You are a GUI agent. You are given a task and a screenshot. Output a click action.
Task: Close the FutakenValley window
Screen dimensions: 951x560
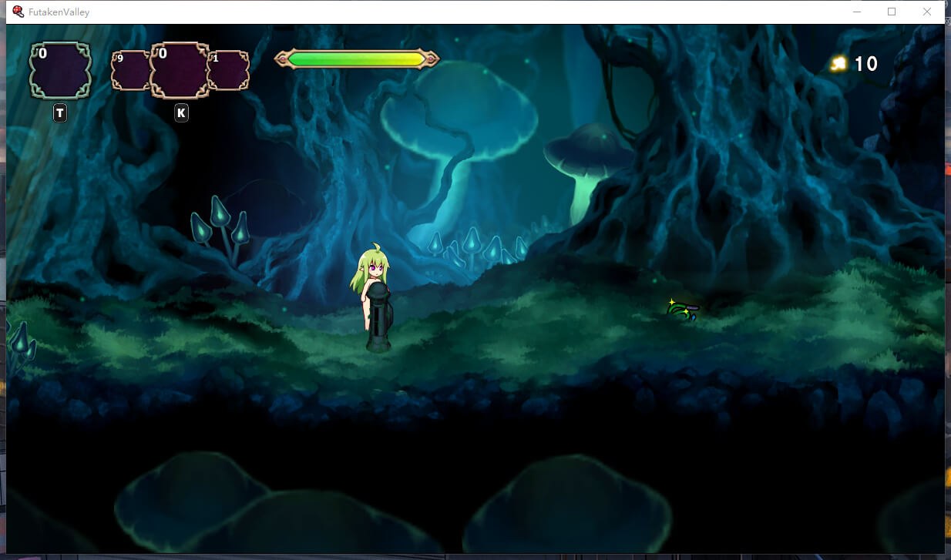point(927,12)
